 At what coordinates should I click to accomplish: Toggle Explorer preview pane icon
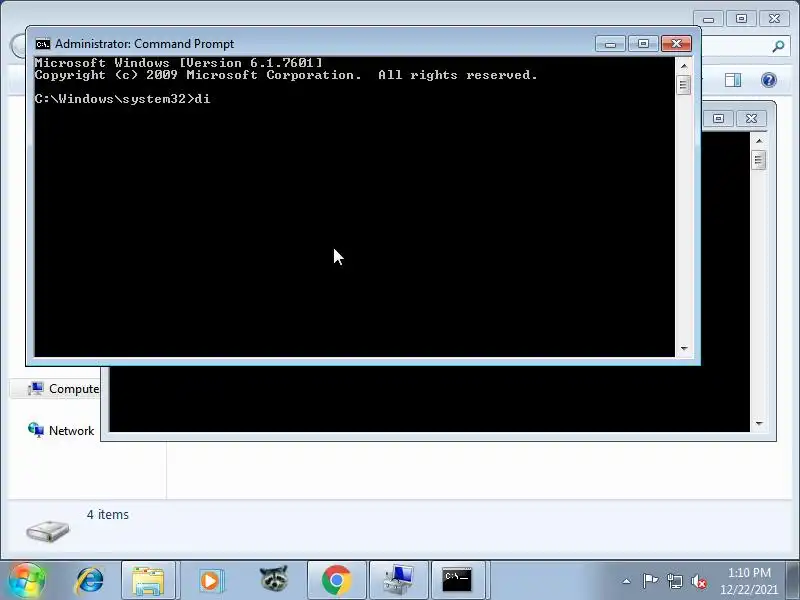733,80
